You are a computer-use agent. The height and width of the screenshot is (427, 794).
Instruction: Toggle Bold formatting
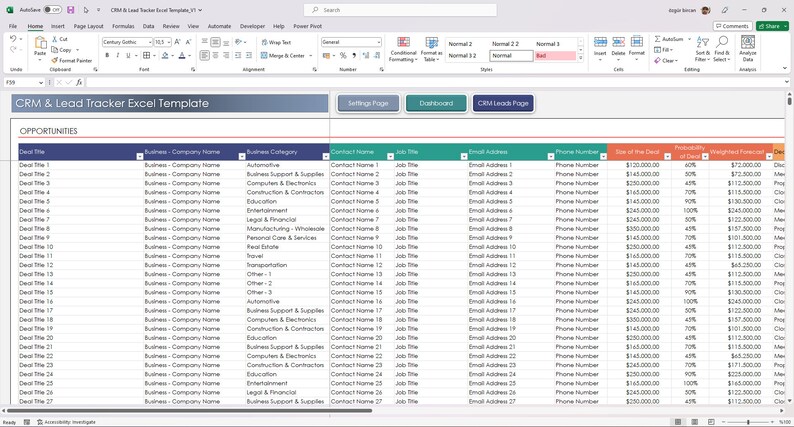coord(107,55)
